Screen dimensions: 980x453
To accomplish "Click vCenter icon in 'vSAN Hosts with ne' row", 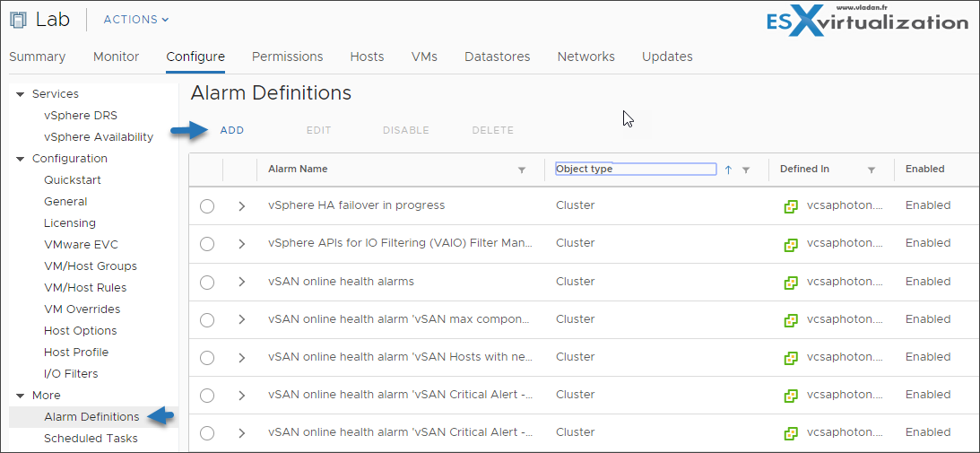I will (x=791, y=358).
